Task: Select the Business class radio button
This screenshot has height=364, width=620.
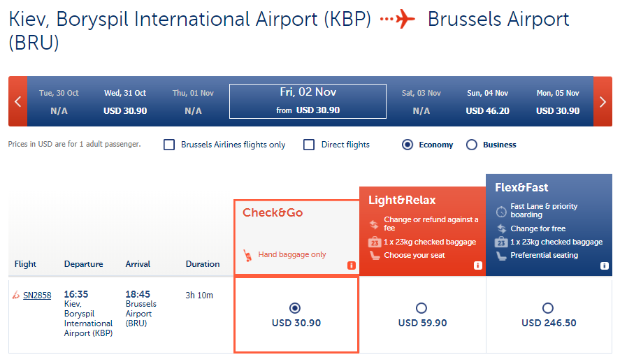Action: pyautogui.click(x=471, y=145)
